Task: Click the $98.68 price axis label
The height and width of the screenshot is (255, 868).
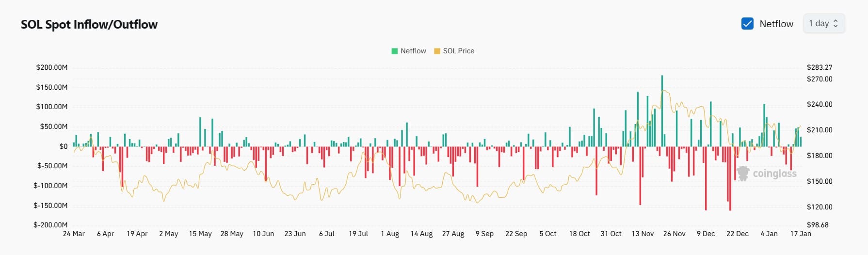Action: (818, 225)
